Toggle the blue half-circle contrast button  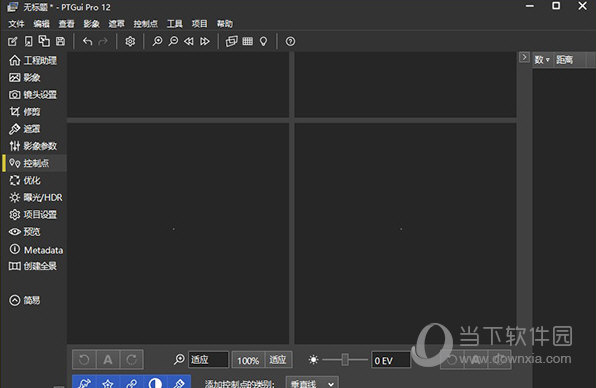[155, 382]
